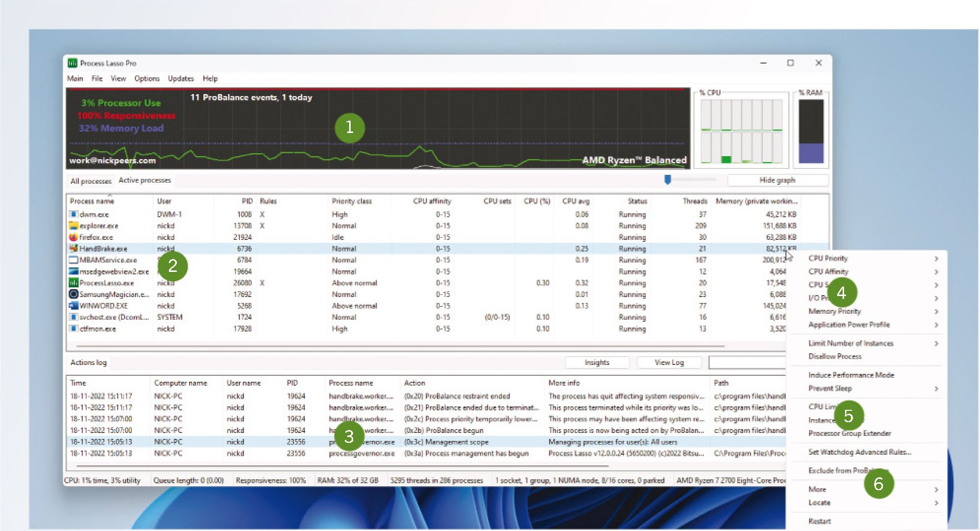This screenshot has width=980, height=531.
Task: Sort by Threads column header
Action: coord(695,201)
